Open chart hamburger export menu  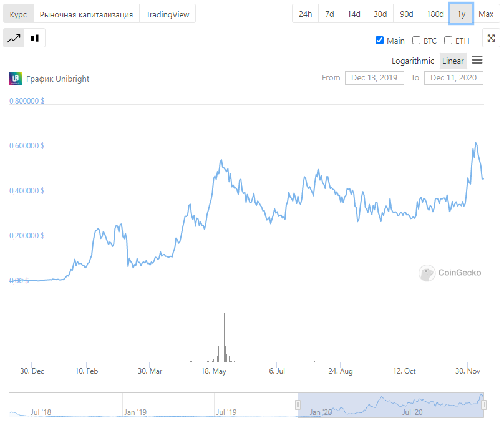pos(477,60)
